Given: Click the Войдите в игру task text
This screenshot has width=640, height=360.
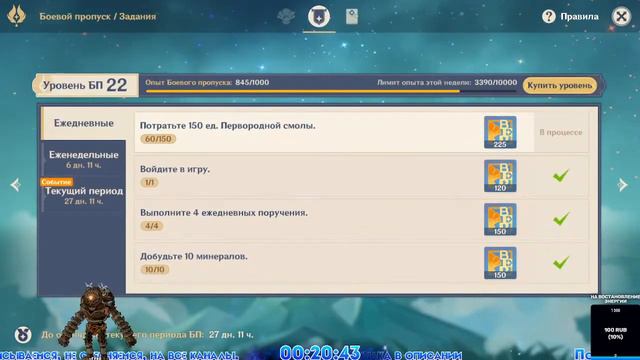Looking at the screenshot, I should [175, 169].
